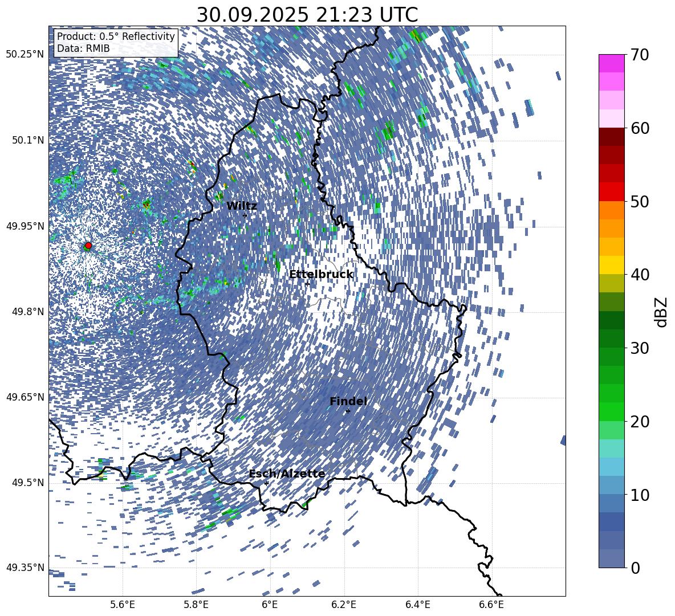Click the 6°E longitude tick label
675x616 pixels.
tap(270, 605)
